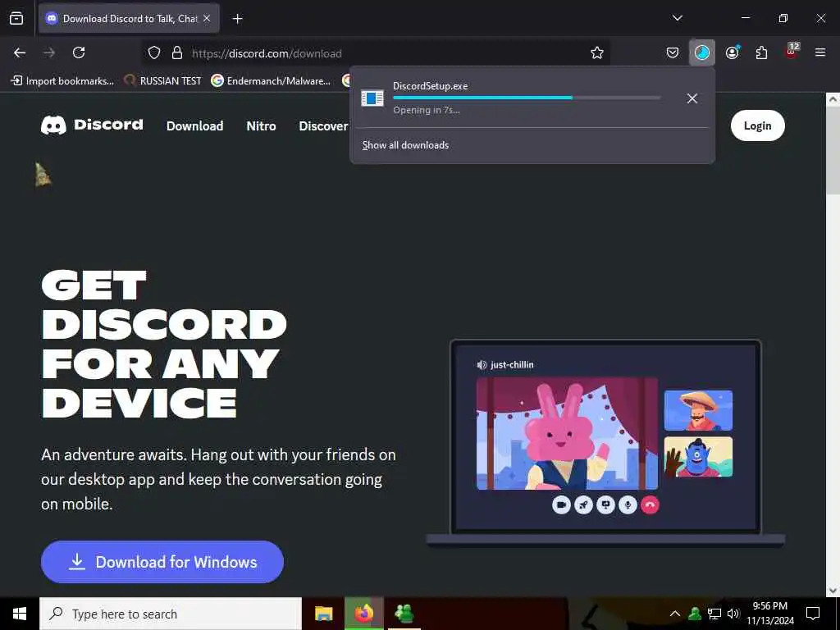Click Show all downloads
The width and height of the screenshot is (840, 630).
pyautogui.click(x=405, y=145)
